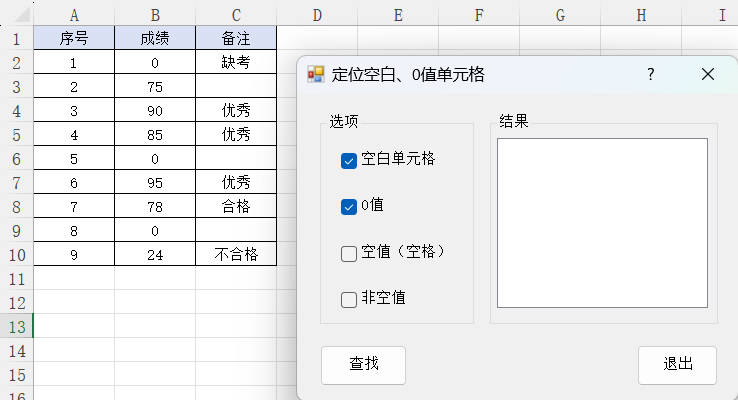The image size is (738, 400).
Task: Uncheck the 空白单元格 checkbox
Action: (x=349, y=160)
